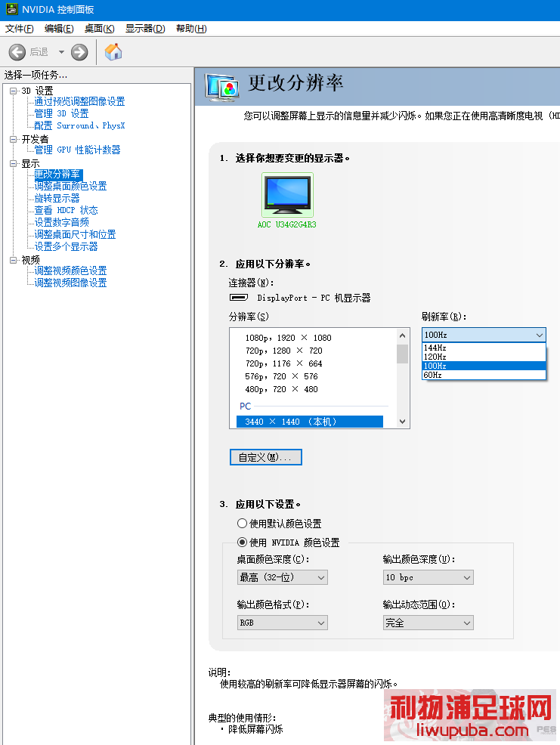
Task: Open 管理 3D 设置 page
Action: tap(61, 113)
